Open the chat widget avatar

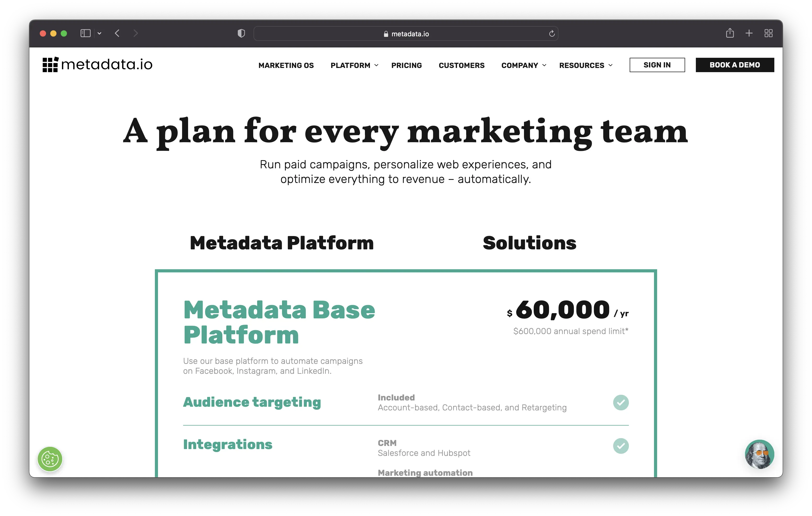759,454
